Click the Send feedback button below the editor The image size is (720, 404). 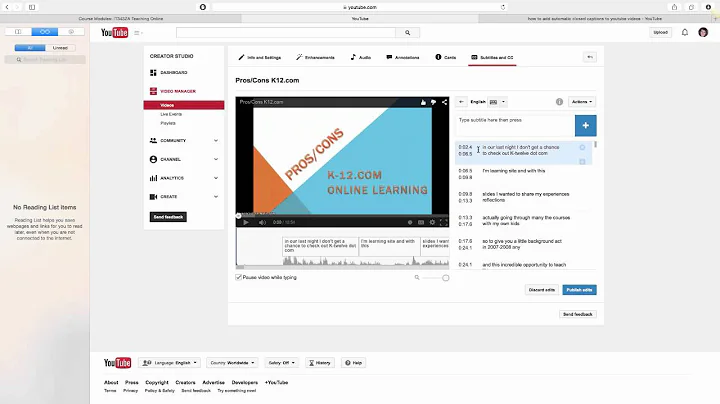pos(578,314)
